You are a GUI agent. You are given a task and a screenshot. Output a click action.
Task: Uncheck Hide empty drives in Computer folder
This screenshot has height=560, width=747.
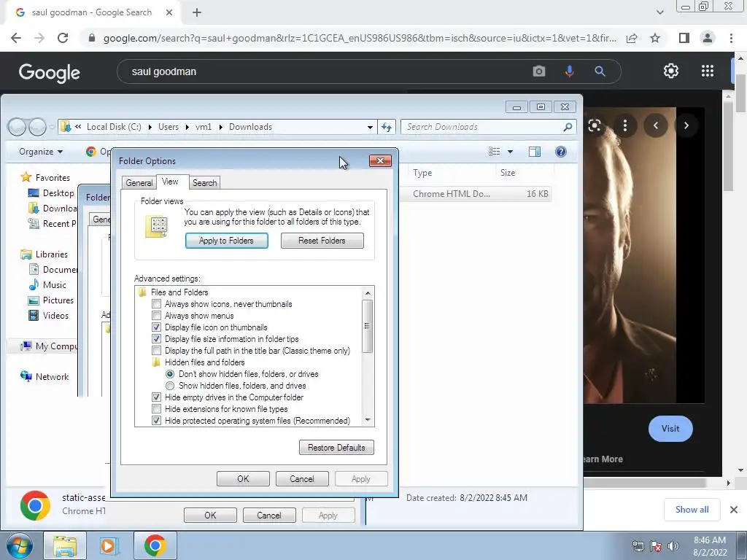(156, 397)
